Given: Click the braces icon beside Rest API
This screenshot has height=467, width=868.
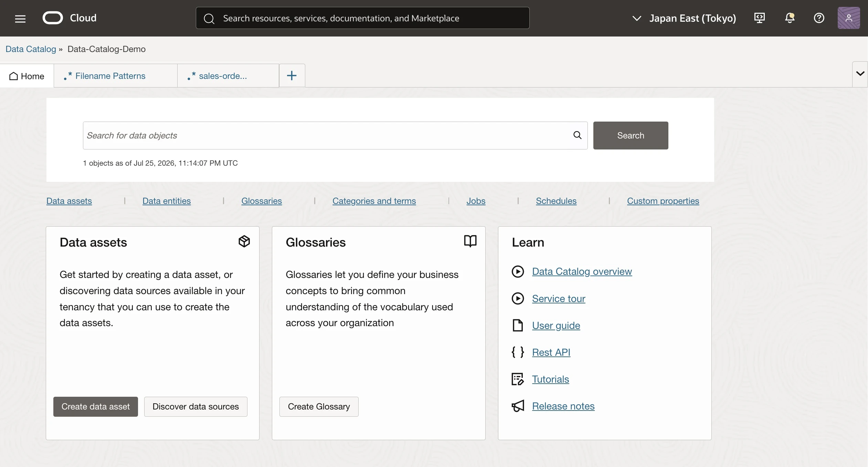Looking at the screenshot, I should (518, 352).
